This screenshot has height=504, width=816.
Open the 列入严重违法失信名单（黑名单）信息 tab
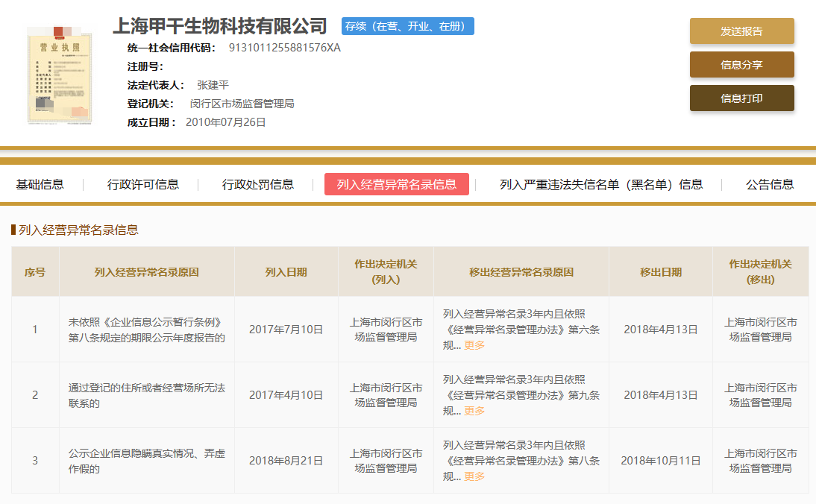click(x=601, y=184)
